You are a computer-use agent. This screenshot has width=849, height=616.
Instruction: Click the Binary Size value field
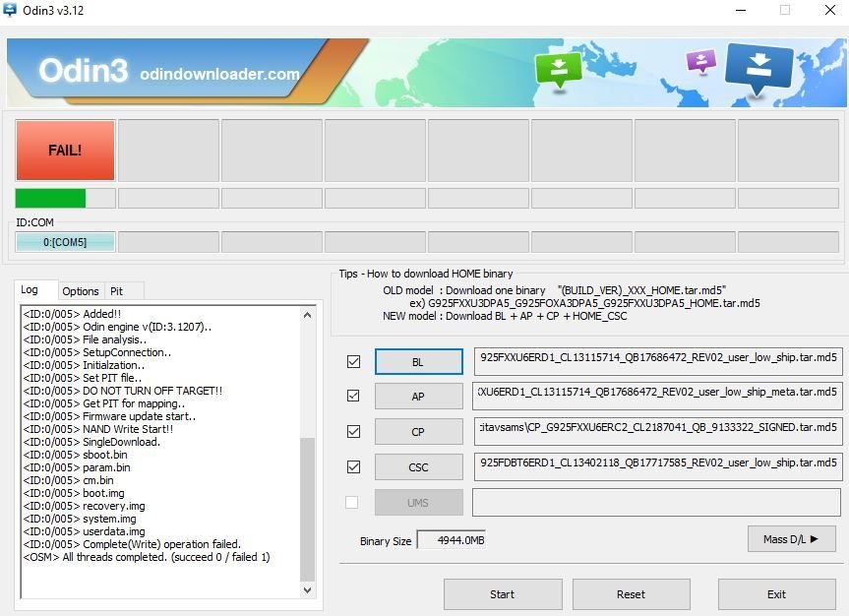[452, 540]
